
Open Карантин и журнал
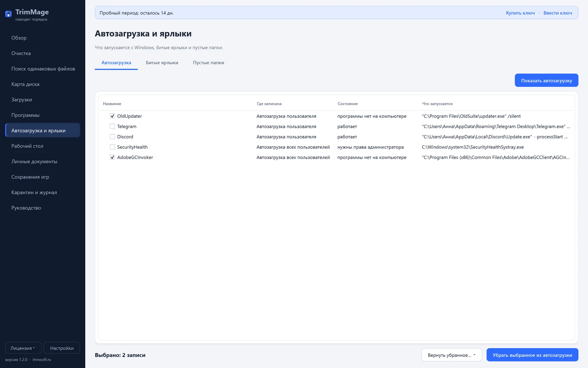43,192
